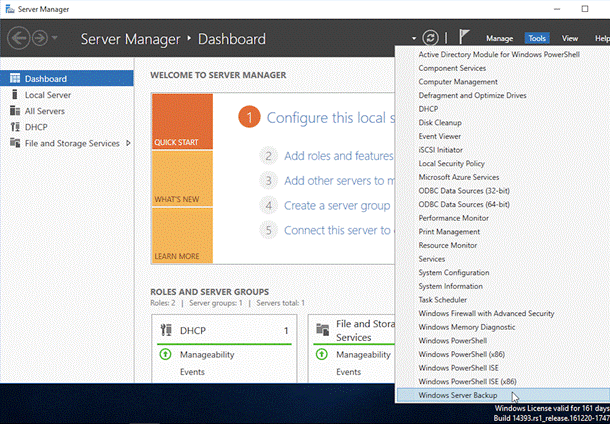
Task: Click DHCP tile Manageability status icon
Action: [x=164, y=354]
